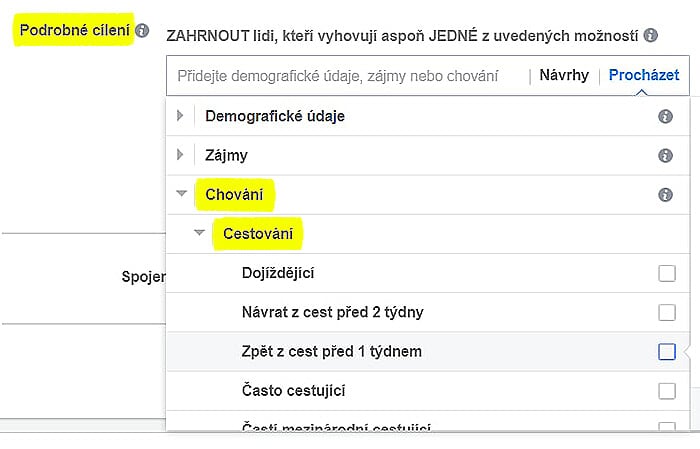Collapse the Cestování subcategory arrow
The image size is (700, 449).
(199, 233)
